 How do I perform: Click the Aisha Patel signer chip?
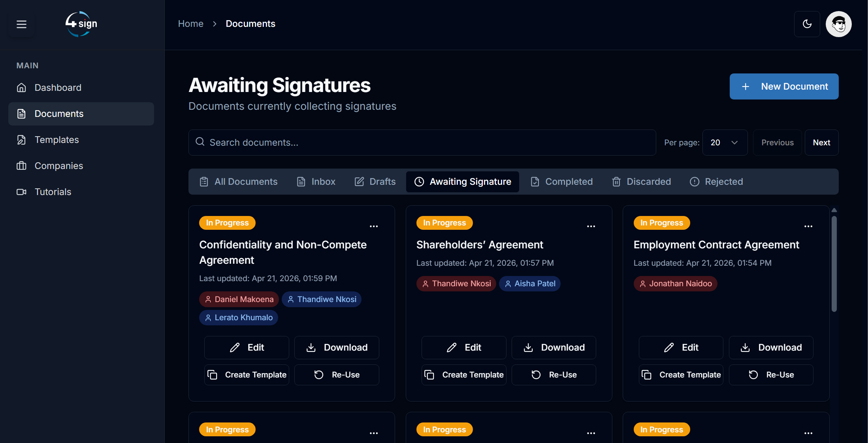(530, 283)
